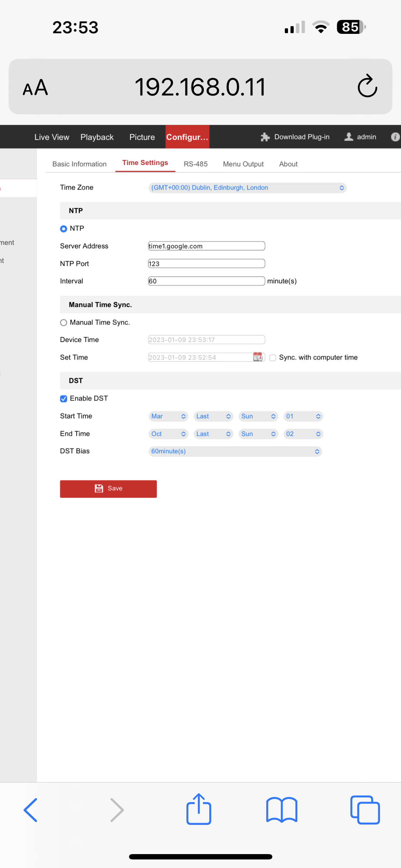Image resolution: width=401 pixels, height=868 pixels.
Task: Focus the Server Address input field
Action: pos(206,246)
